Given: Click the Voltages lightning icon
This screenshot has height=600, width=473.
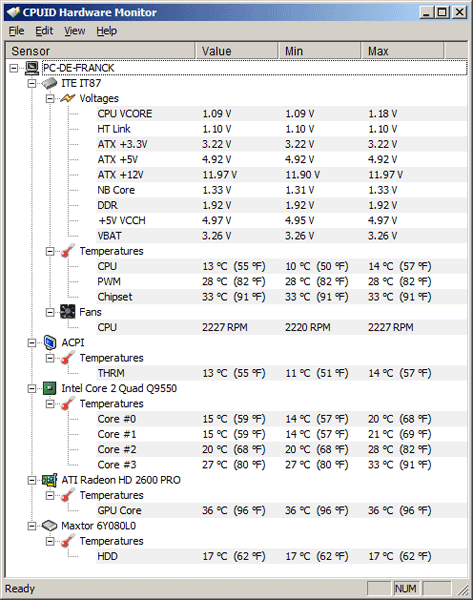Looking at the screenshot, I should (x=67, y=98).
